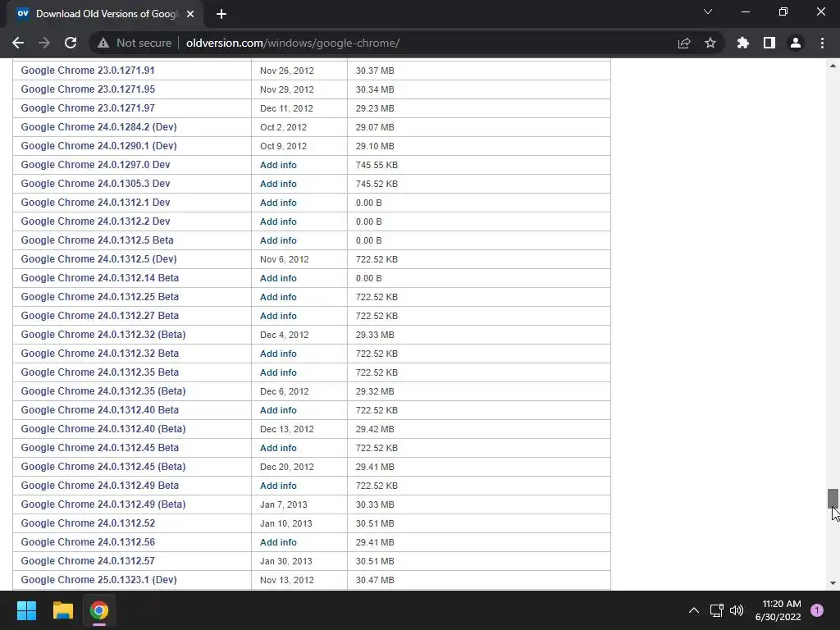Screen dimensions: 840x630
Task: Open Chrome three-dot menu
Action: coord(822,43)
